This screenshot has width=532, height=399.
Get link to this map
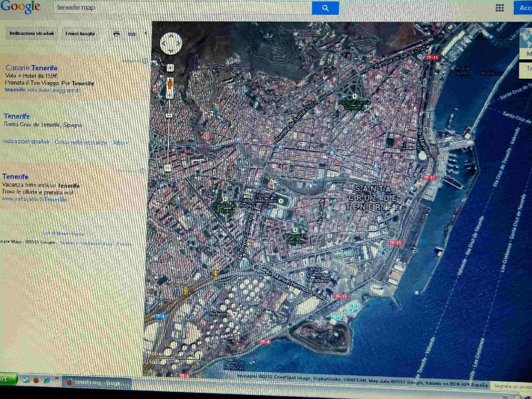(x=131, y=34)
